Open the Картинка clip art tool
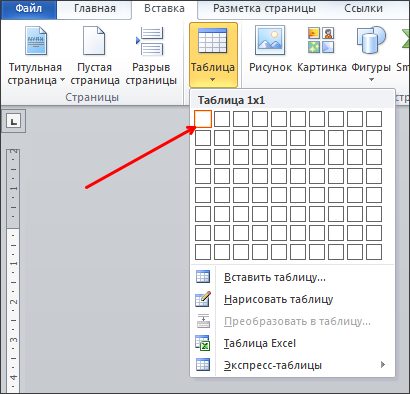 tap(321, 40)
